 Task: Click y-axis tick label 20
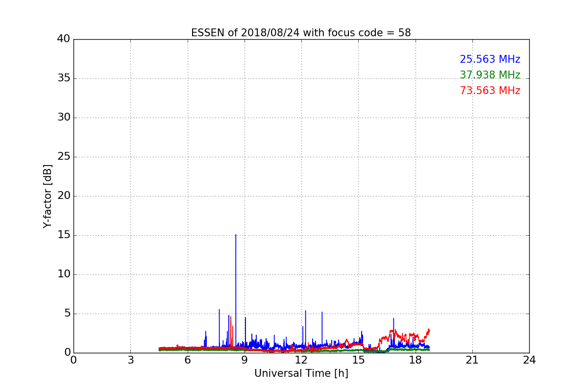63,196
